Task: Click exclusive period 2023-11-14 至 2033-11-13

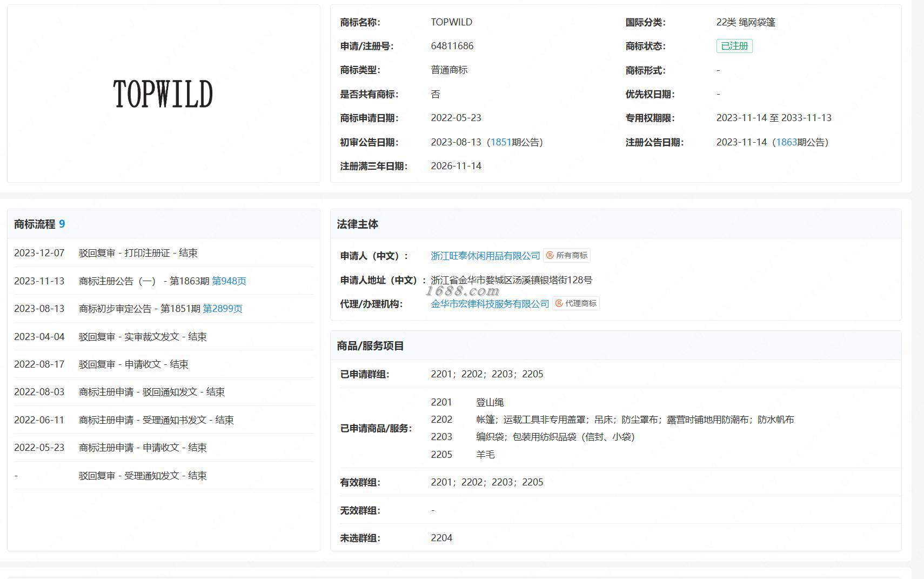Action: point(774,118)
